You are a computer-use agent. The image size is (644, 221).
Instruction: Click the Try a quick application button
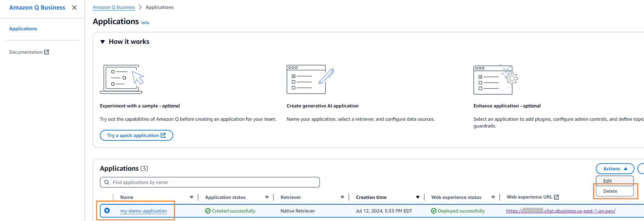[x=136, y=135]
